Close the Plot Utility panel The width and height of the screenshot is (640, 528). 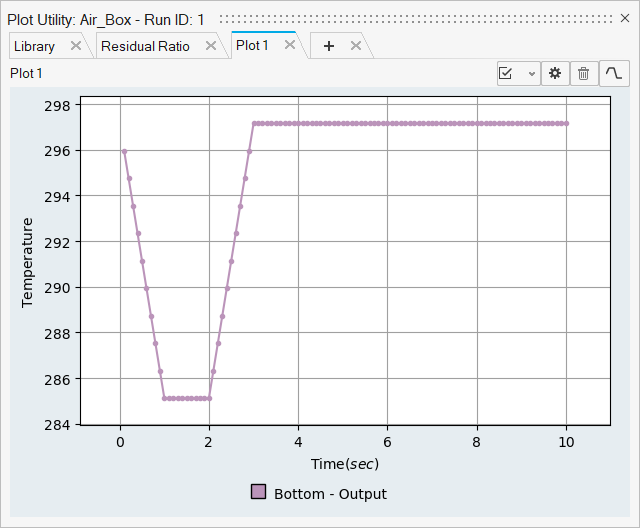point(624,18)
